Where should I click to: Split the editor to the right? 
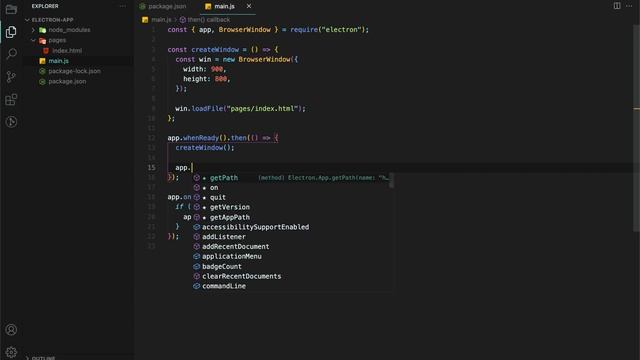617,6
